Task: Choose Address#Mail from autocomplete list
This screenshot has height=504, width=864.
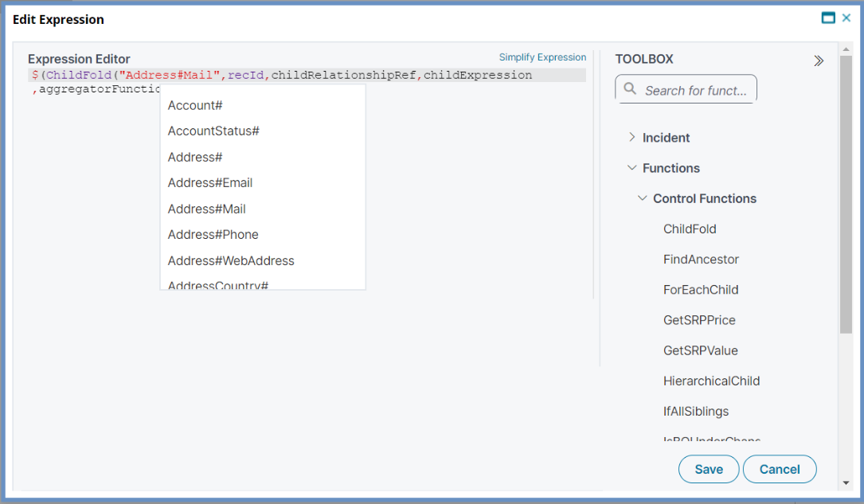Action: click(x=206, y=209)
